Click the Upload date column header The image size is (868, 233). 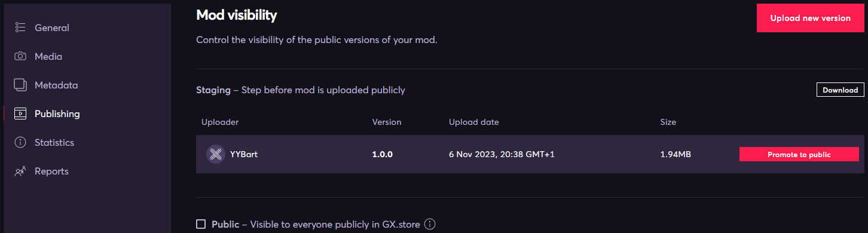point(473,122)
